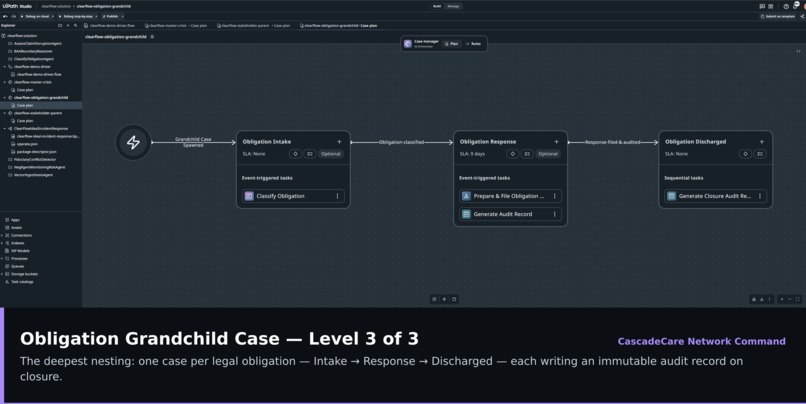
Task: Click the Prepare & File Obligation task icon
Action: pos(466,196)
